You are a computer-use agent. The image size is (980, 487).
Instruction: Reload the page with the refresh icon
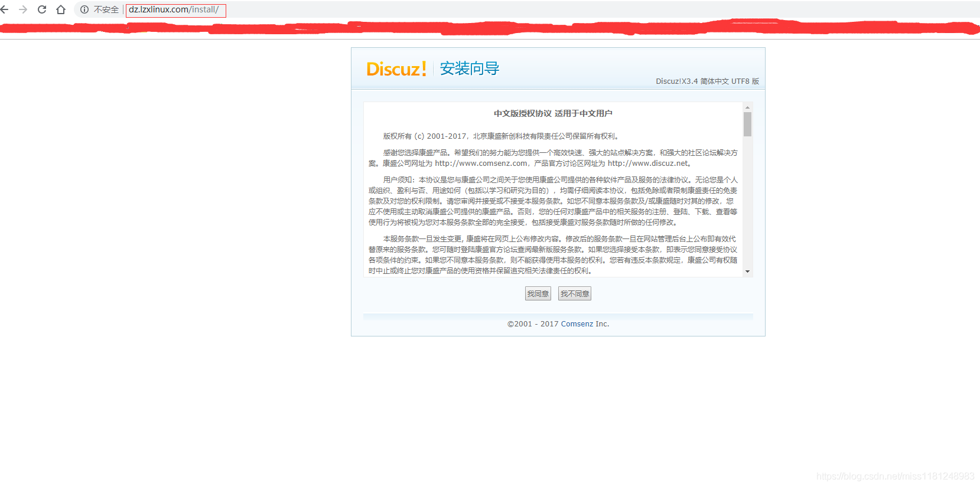pos(42,9)
